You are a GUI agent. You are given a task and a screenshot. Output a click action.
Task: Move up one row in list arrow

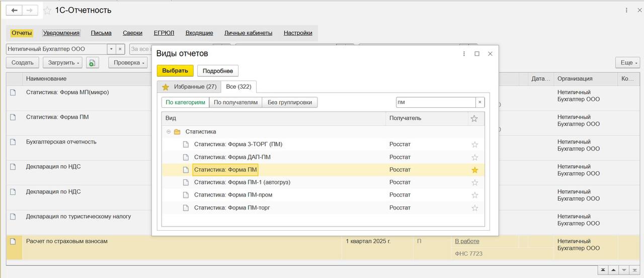[x=613, y=270]
